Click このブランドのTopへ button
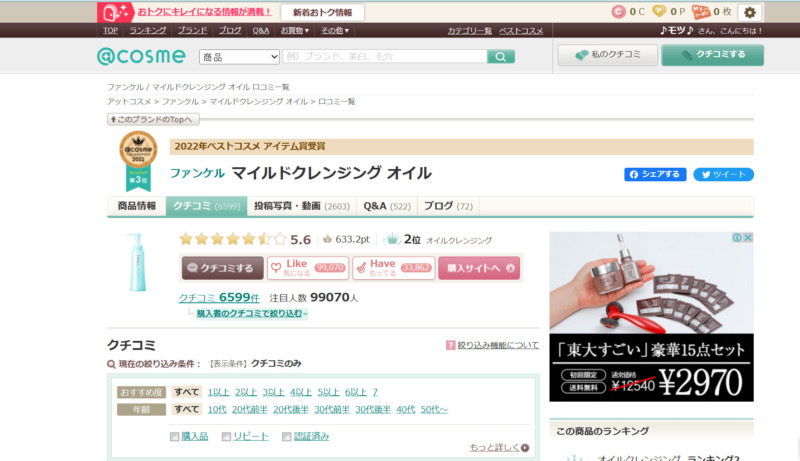 tap(153, 119)
